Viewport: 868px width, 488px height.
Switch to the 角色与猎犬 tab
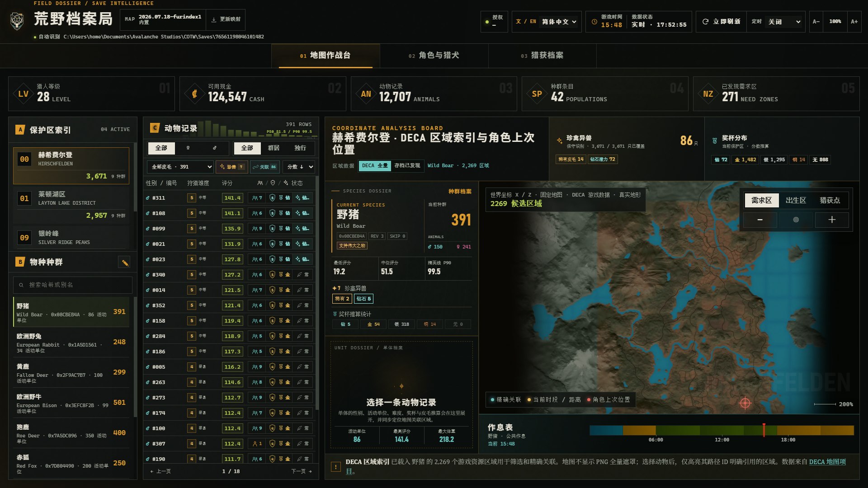[434, 56]
